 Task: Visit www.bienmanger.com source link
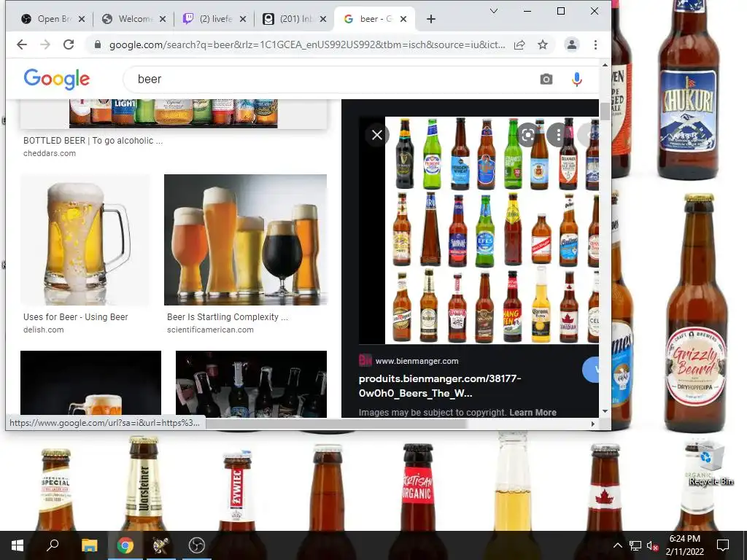click(417, 361)
